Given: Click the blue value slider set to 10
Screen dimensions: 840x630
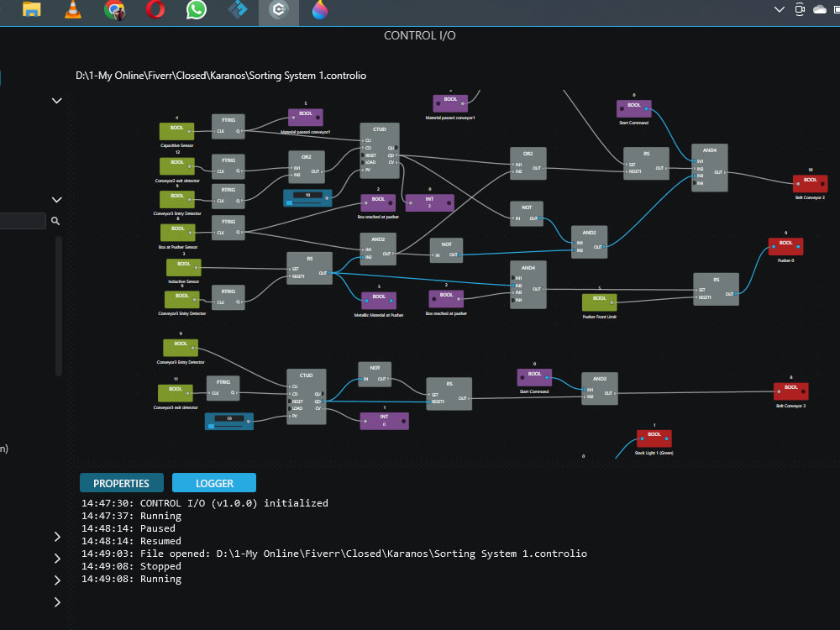Looking at the screenshot, I should (x=307, y=197).
